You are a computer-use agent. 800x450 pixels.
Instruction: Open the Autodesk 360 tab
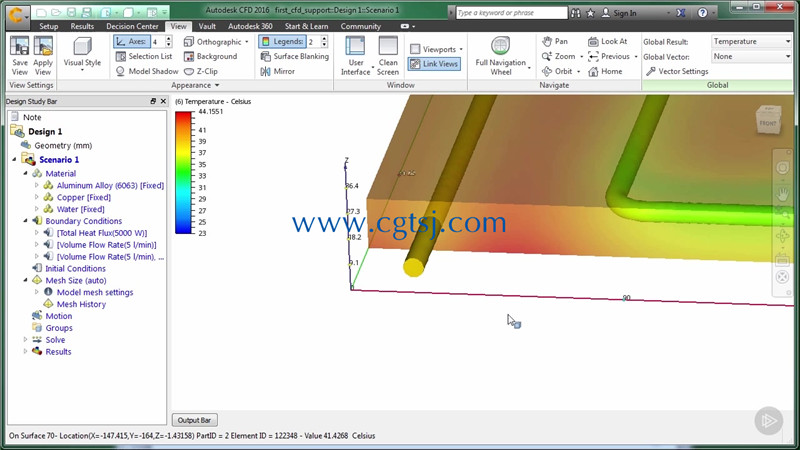pyautogui.click(x=250, y=26)
